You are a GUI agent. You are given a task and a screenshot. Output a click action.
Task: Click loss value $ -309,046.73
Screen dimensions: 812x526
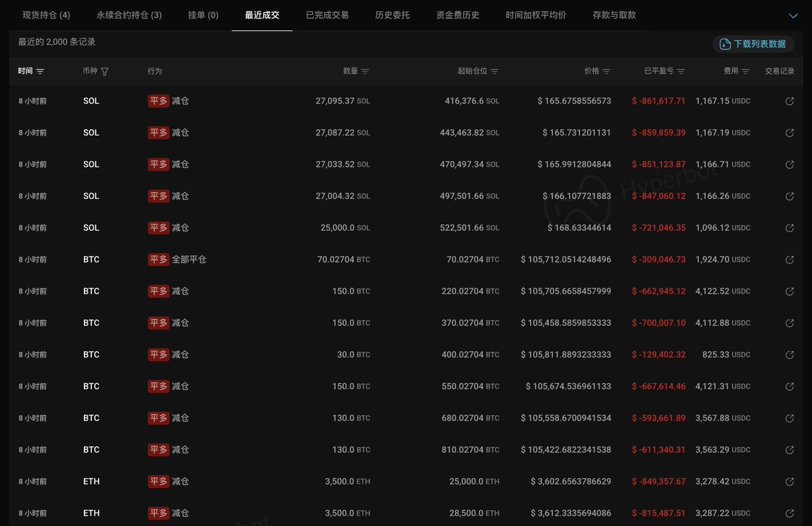(x=658, y=259)
